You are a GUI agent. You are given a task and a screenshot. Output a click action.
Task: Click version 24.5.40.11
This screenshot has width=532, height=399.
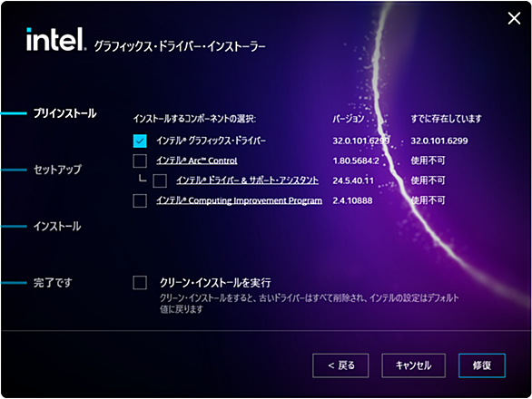pyautogui.click(x=353, y=180)
